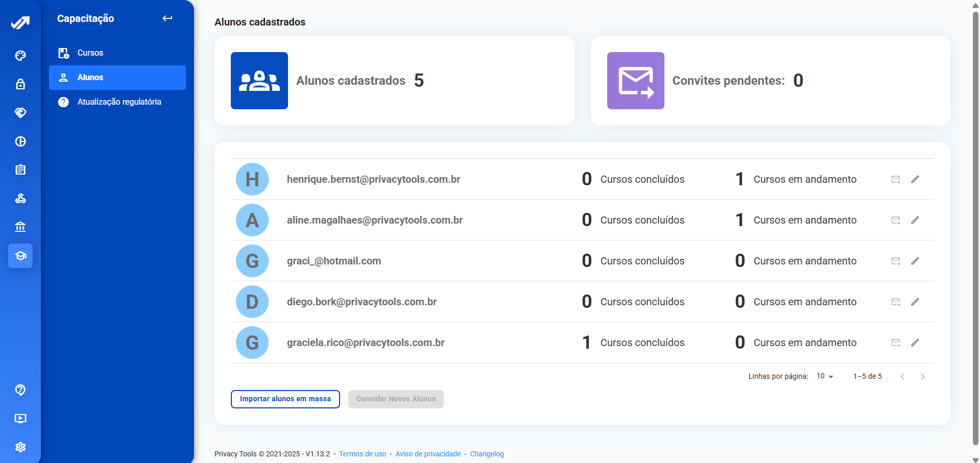Click the edit pencil for graci_@hotmail.com

tap(915, 261)
